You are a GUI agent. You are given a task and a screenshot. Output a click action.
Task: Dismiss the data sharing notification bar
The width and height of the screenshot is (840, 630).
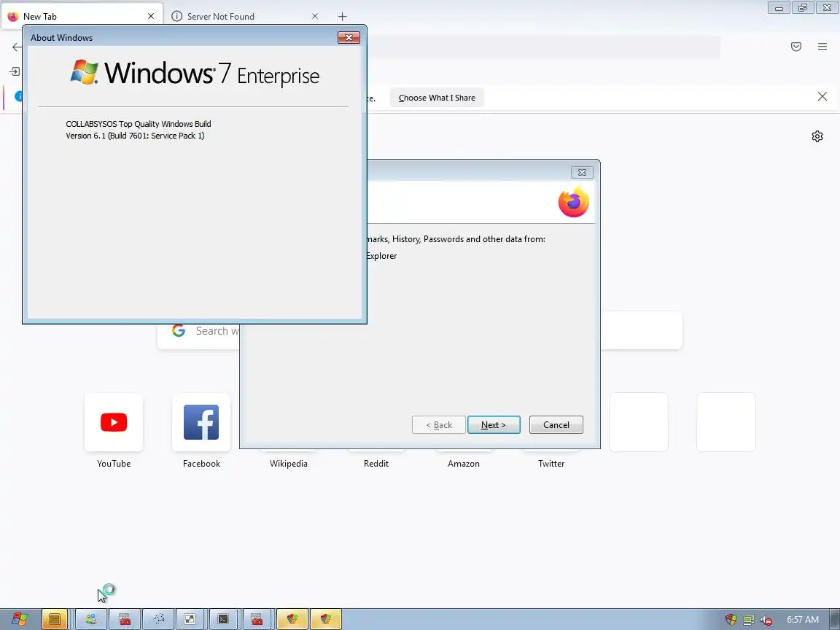[x=822, y=96]
